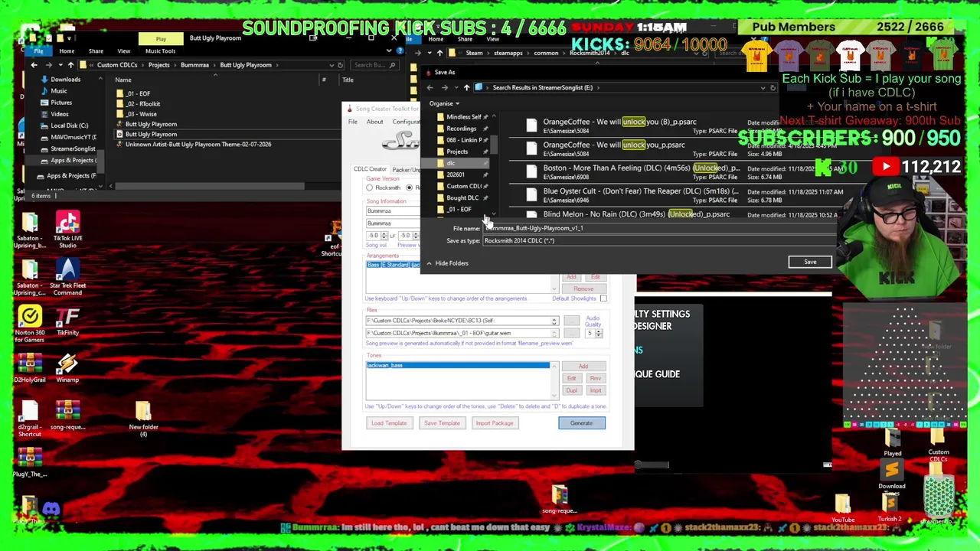
Task: Open Audio Quality stepper value in toolkit
Action: [x=593, y=333]
